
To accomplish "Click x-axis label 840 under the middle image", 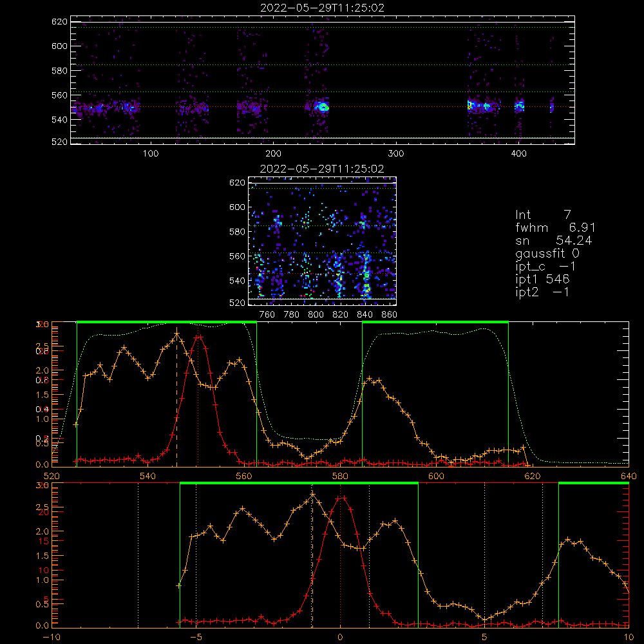I will 365,315.
